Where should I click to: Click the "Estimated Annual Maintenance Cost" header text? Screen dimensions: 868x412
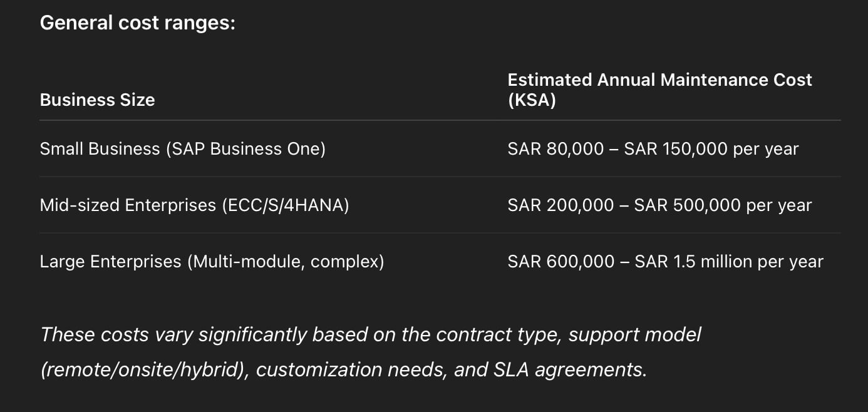click(x=659, y=80)
